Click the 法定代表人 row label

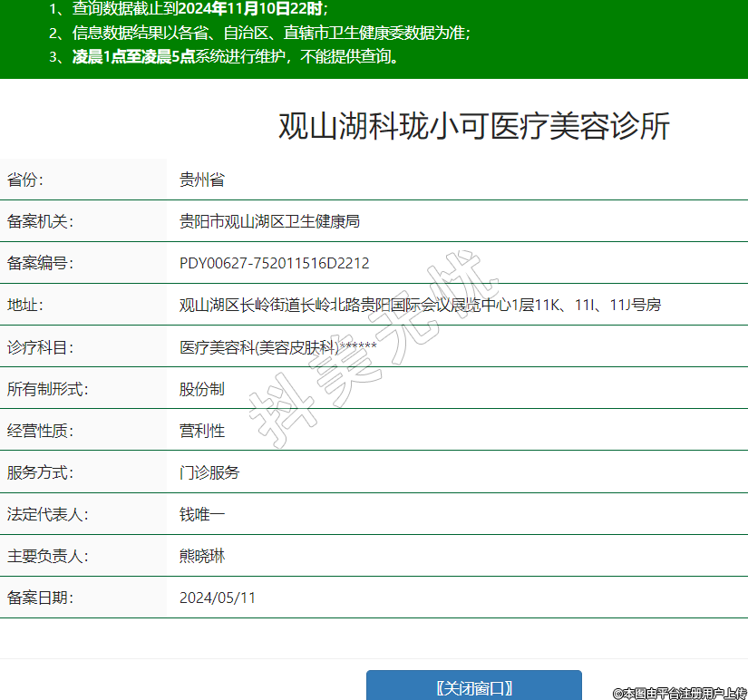coord(47,514)
